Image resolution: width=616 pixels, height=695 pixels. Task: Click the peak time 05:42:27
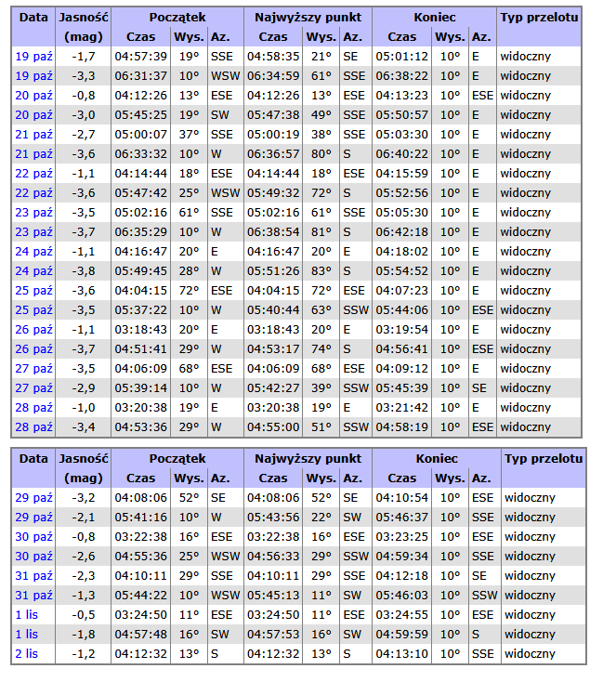(273, 387)
